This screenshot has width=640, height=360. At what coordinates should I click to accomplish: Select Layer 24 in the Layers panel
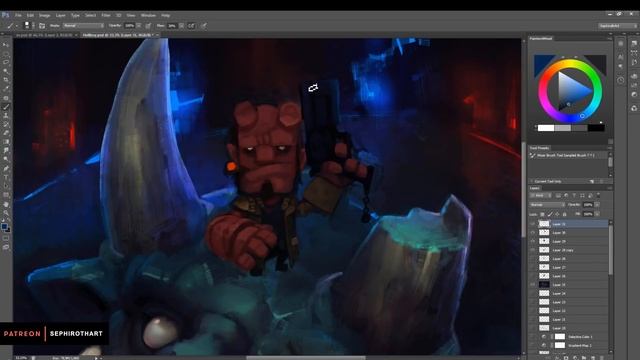tap(569, 293)
